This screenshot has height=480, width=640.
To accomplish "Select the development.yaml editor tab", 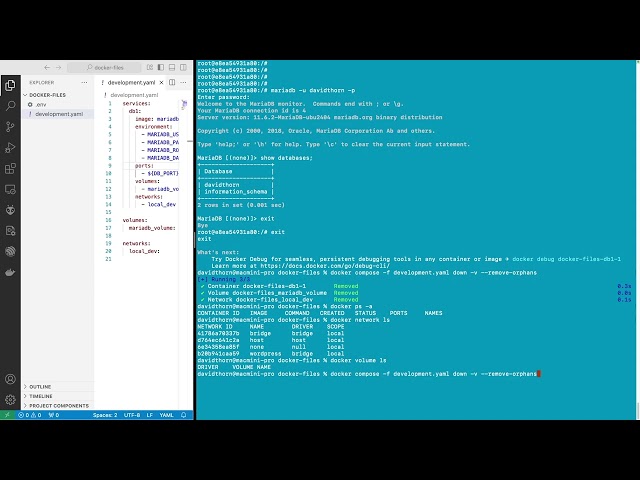I will pyautogui.click(x=131, y=82).
